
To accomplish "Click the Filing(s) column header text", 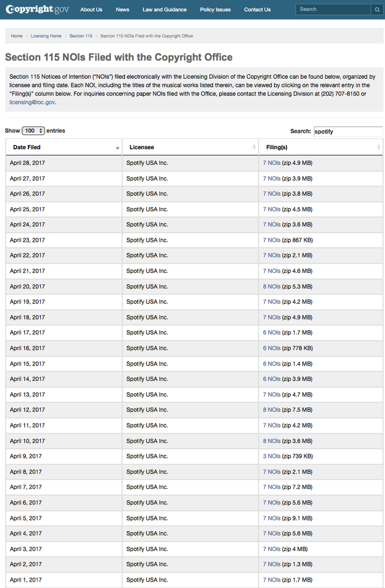I will coord(276,147).
